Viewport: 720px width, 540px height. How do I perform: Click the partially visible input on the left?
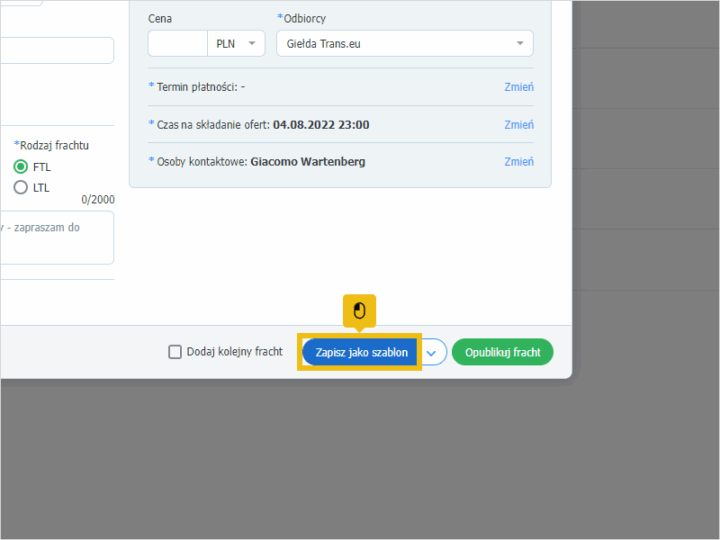[56, 51]
